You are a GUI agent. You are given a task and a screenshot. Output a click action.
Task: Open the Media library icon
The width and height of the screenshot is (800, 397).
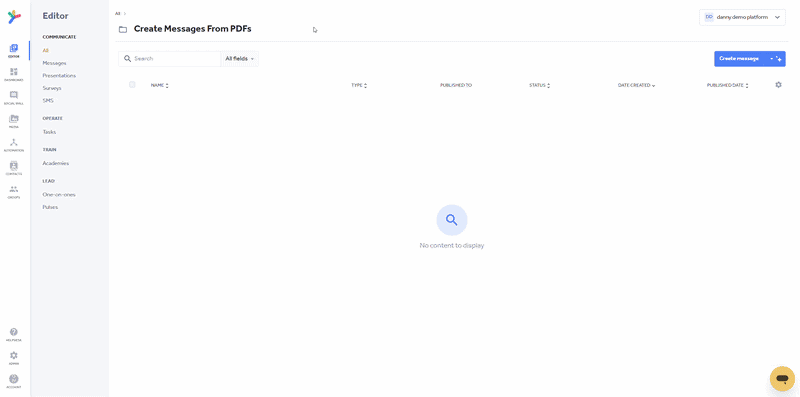(14, 121)
